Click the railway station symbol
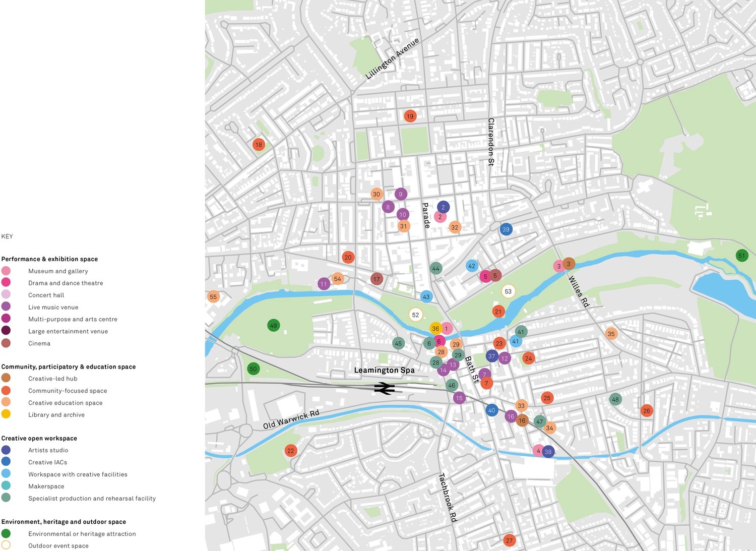The height and width of the screenshot is (551, 756). click(384, 388)
